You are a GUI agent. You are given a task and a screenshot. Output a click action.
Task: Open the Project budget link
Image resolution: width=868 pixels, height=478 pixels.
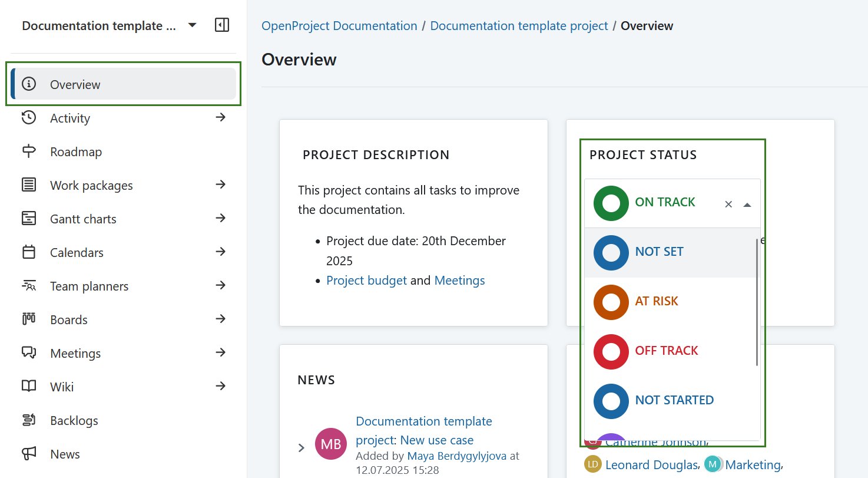coord(366,280)
